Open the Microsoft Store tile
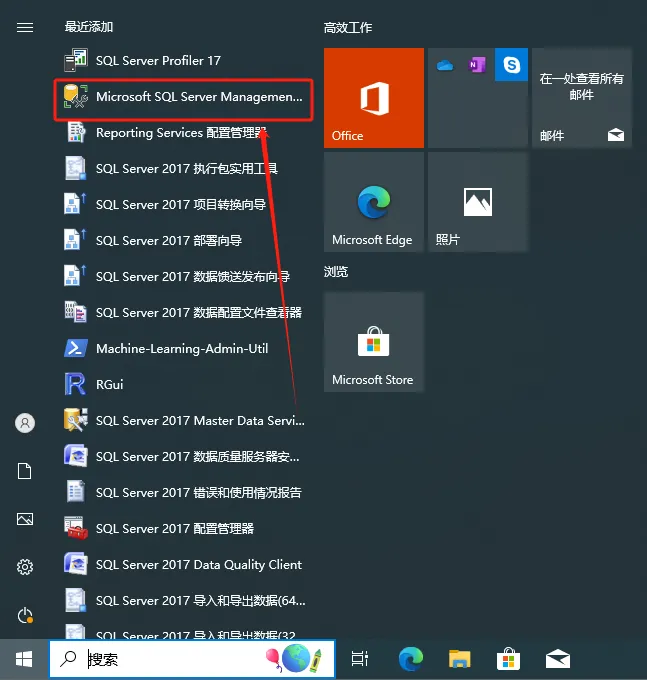Image resolution: width=647 pixels, height=680 pixels. [374, 342]
